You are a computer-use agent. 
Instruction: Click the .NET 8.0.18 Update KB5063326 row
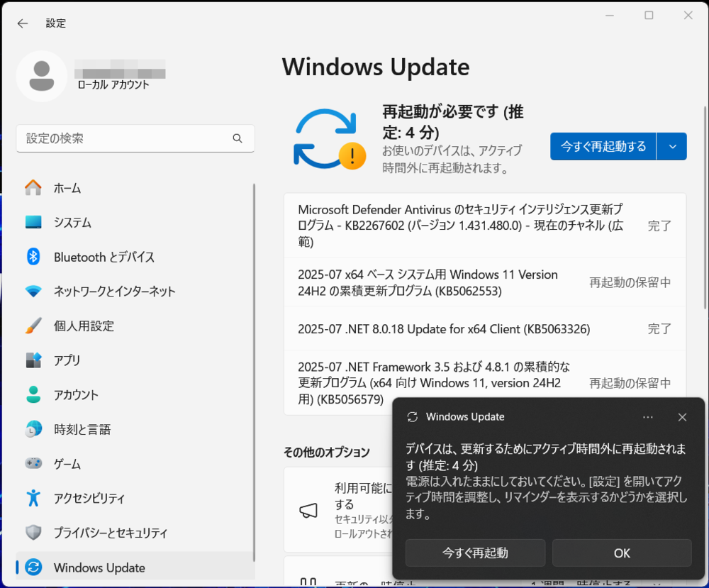pos(485,329)
